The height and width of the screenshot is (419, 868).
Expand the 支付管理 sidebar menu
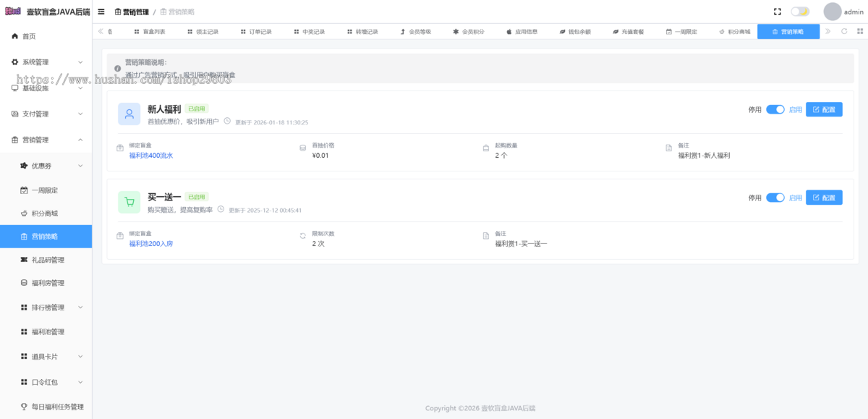(x=46, y=114)
